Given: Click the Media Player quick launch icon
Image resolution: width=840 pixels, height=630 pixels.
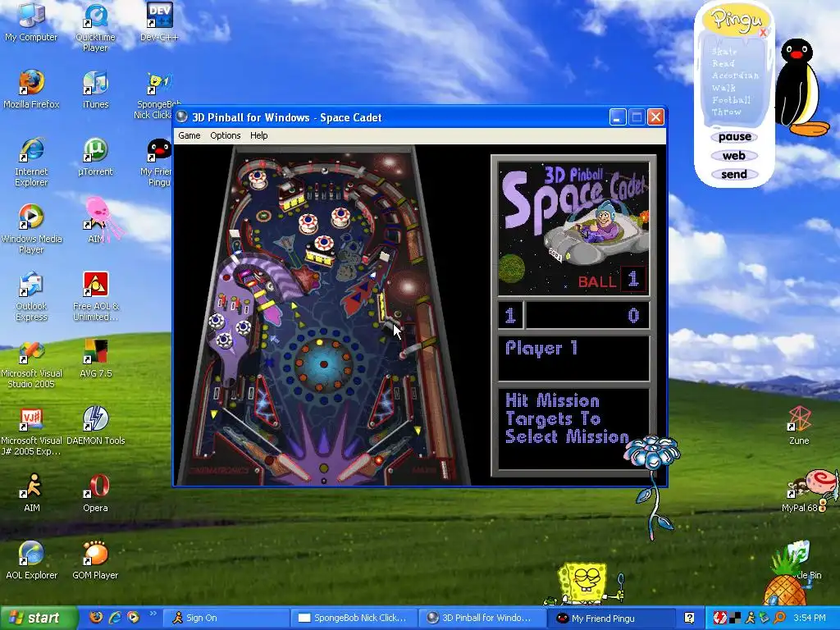Looking at the screenshot, I should [133, 618].
